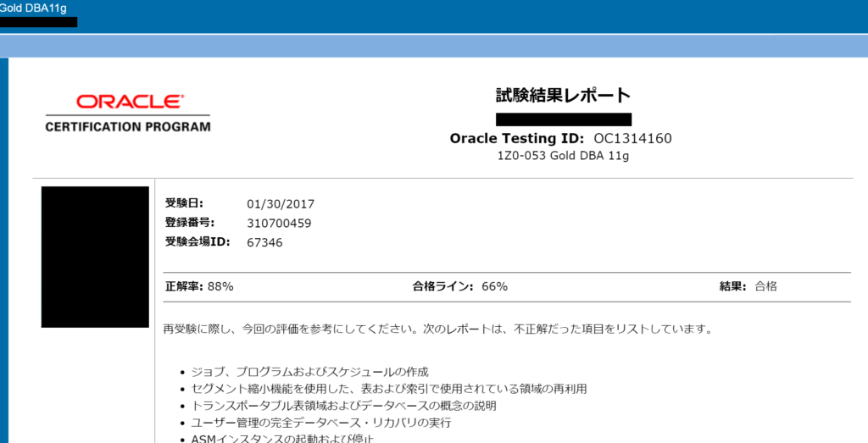Click the 'セグメント縮小機能' list item
This screenshot has width=868, height=443.
(389, 389)
